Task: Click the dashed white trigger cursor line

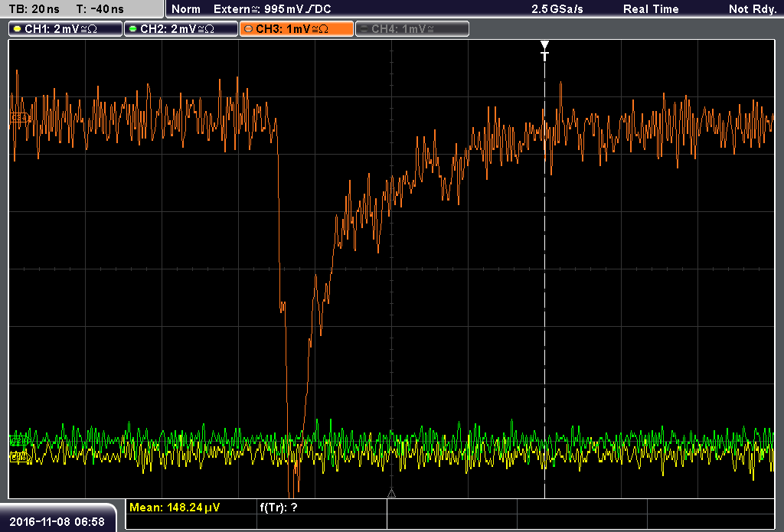Action: [x=544, y=280]
